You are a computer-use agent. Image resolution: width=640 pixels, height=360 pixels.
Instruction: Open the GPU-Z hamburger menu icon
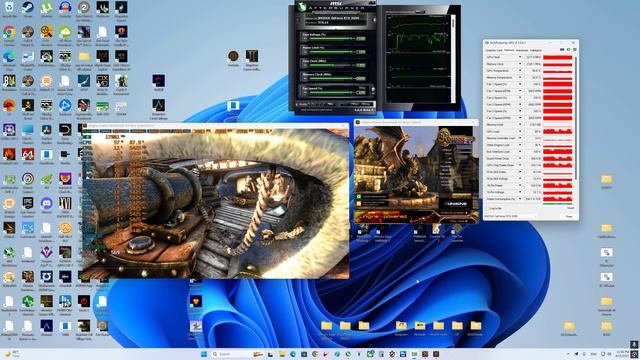(575, 50)
